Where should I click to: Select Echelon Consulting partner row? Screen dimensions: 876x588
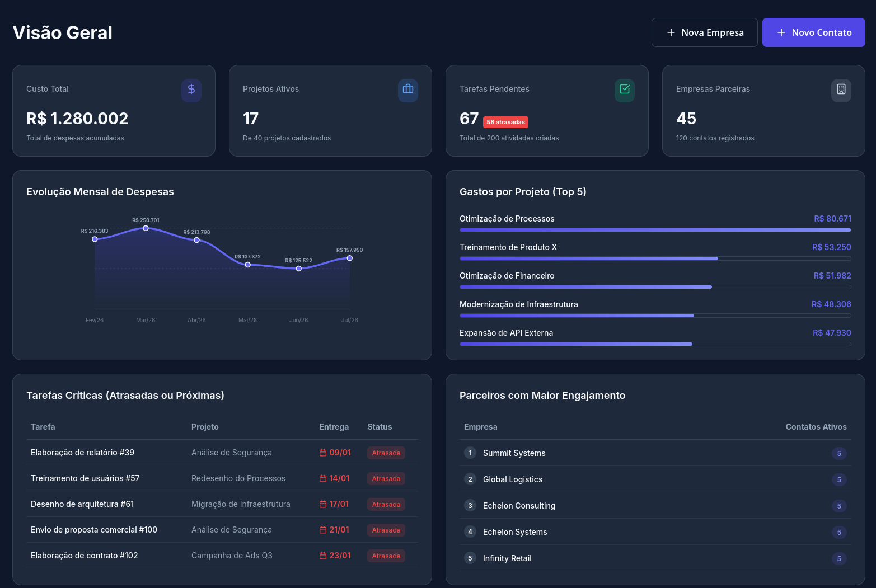[x=655, y=505]
